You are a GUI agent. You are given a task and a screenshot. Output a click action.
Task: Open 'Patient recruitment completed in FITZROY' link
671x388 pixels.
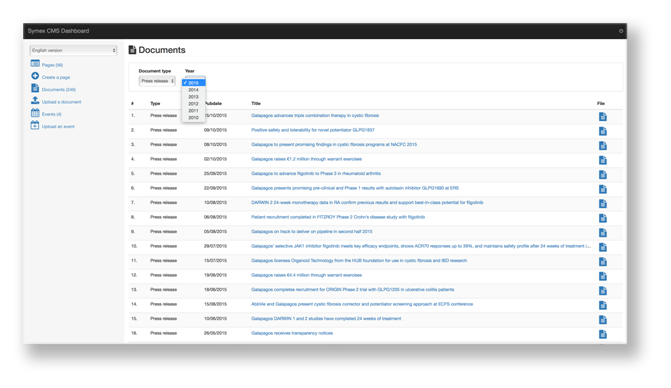pos(338,217)
